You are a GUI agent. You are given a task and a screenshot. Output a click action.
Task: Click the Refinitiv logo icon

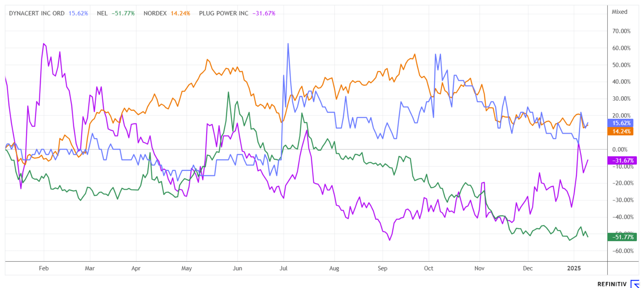pyautogui.click(x=636, y=284)
